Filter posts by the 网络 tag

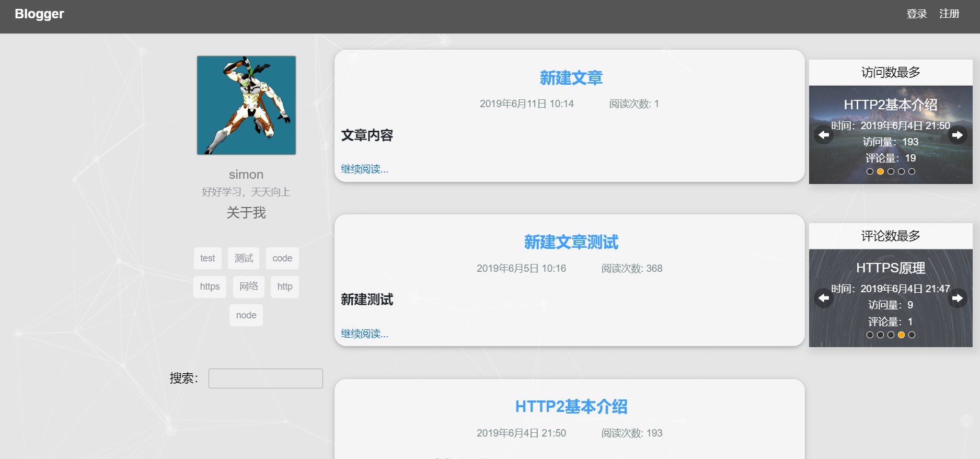click(x=249, y=286)
